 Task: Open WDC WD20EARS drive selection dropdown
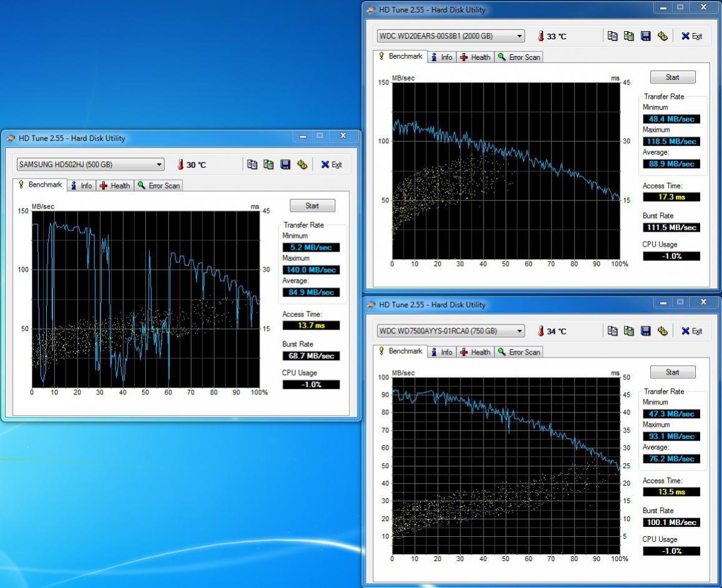pyautogui.click(x=451, y=36)
